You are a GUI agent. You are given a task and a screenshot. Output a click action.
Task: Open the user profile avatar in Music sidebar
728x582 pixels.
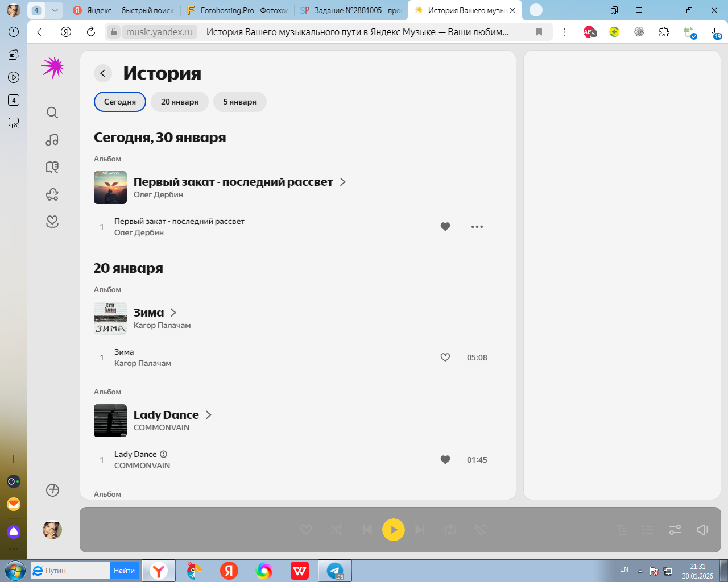click(x=52, y=530)
